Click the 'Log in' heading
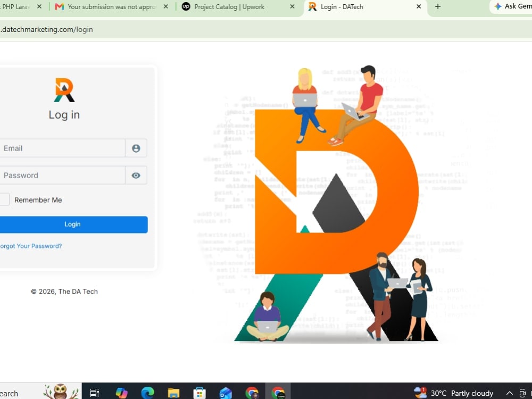Image resolution: width=532 pixels, height=399 pixels. pyautogui.click(x=64, y=115)
